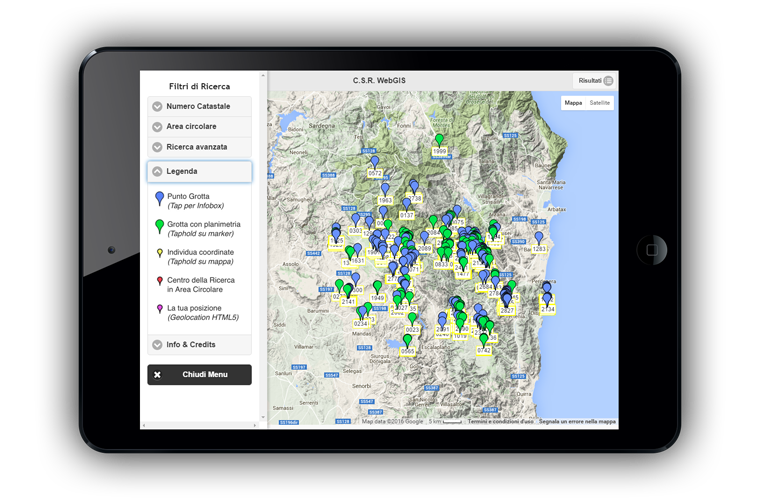Image resolution: width=760 pixels, height=500 pixels.
Task: Select the blue cave marker labeled 0137
Action: [x=406, y=204]
